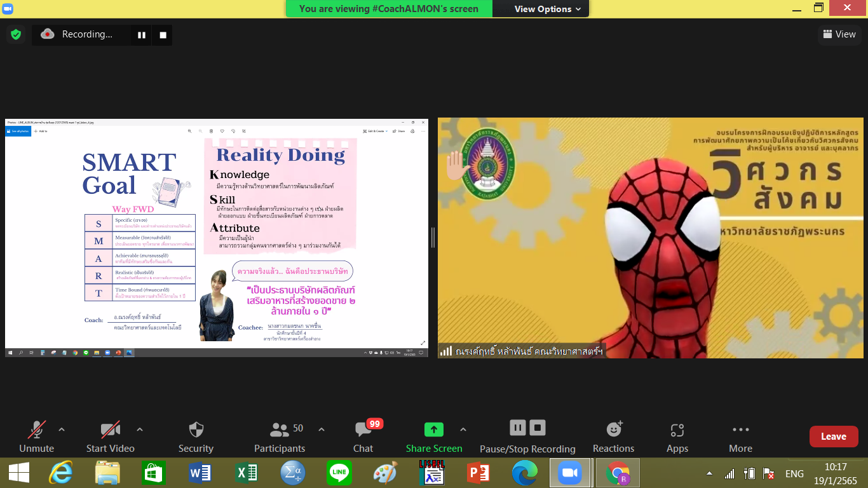Open Excel from the taskbar

coord(247,473)
